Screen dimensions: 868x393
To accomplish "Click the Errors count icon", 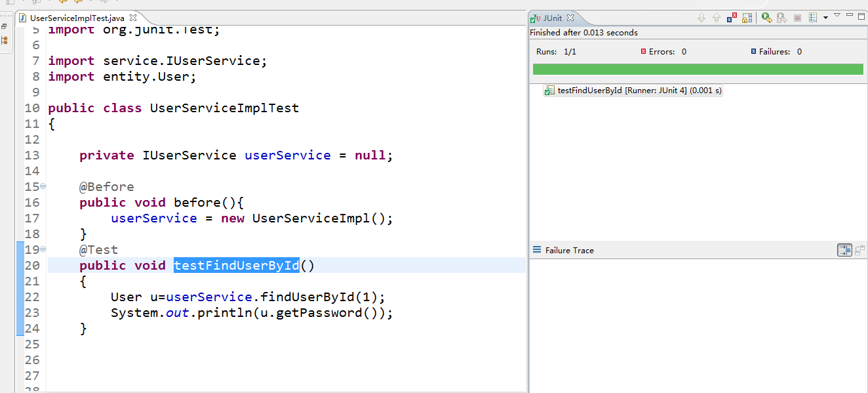I will click(x=643, y=51).
